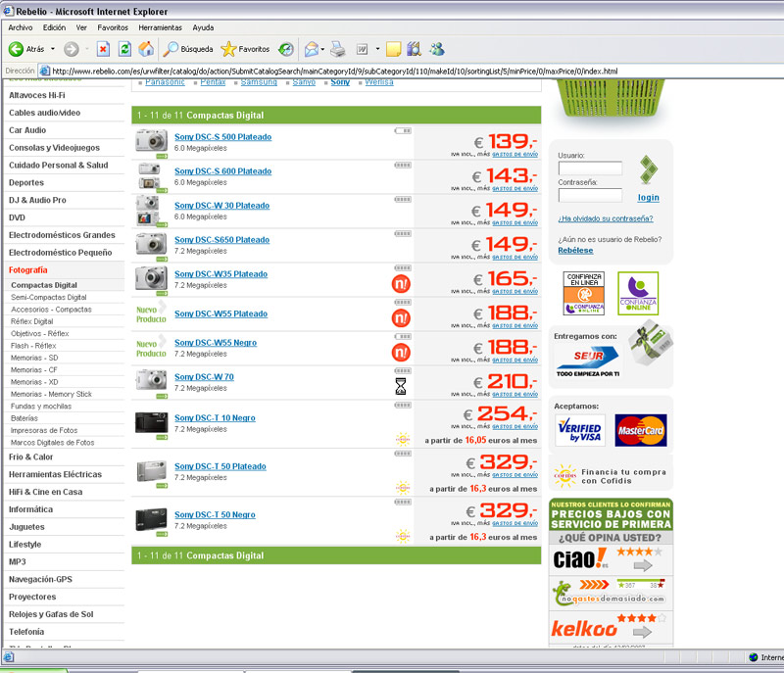Click the Mail envelope toolbar icon

(x=311, y=49)
